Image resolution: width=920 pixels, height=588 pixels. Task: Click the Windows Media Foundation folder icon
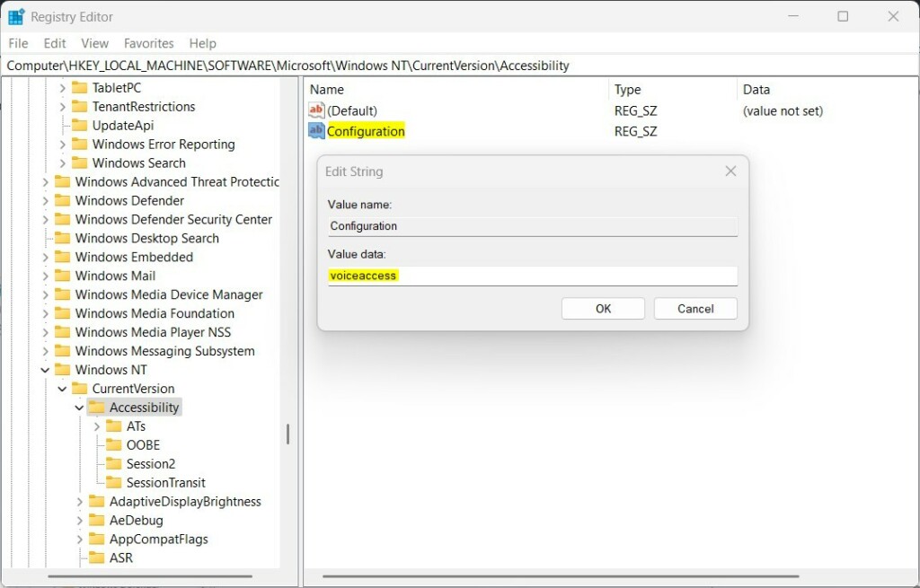62,313
